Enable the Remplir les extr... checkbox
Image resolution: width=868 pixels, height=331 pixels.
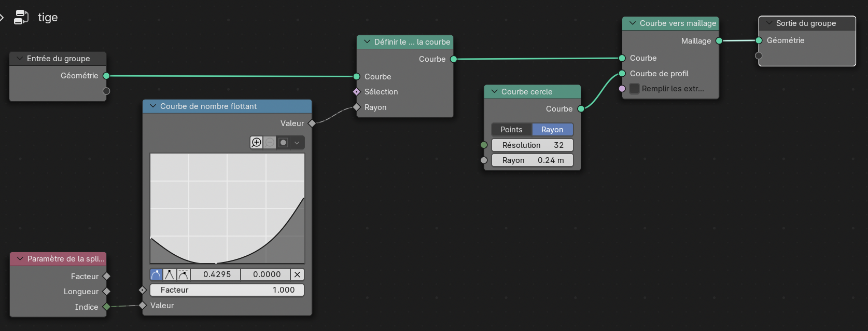(634, 89)
